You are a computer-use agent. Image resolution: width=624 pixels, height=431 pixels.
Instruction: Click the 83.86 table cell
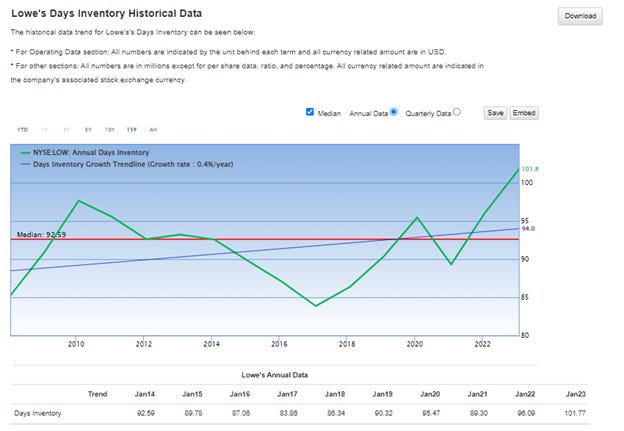pos(289,413)
